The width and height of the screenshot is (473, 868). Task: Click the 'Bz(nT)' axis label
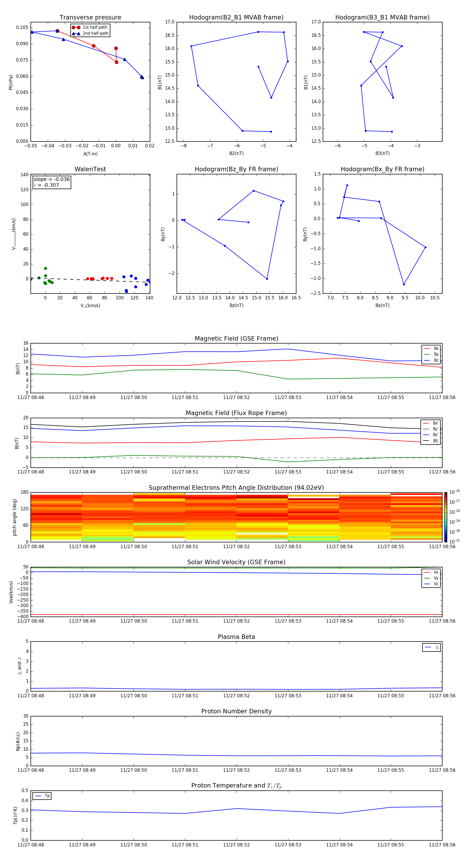[236, 305]
